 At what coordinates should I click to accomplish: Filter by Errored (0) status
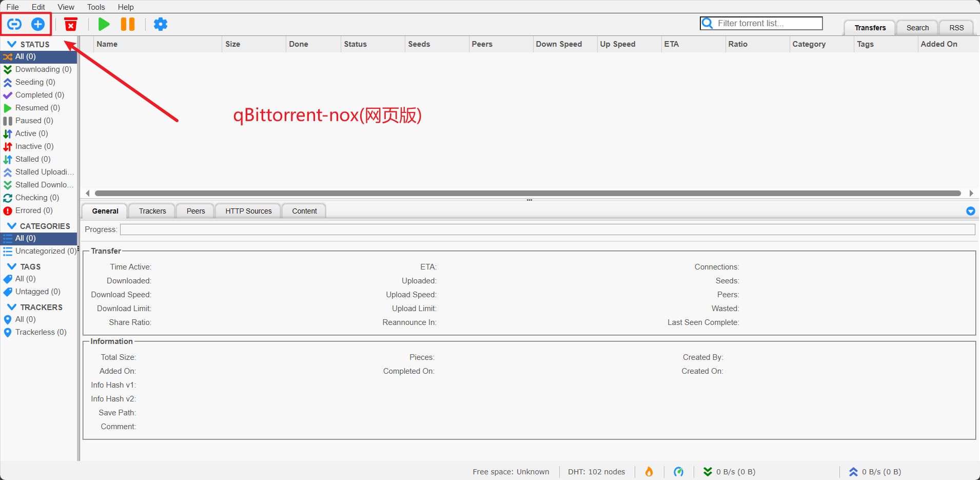tap(38, 210)
